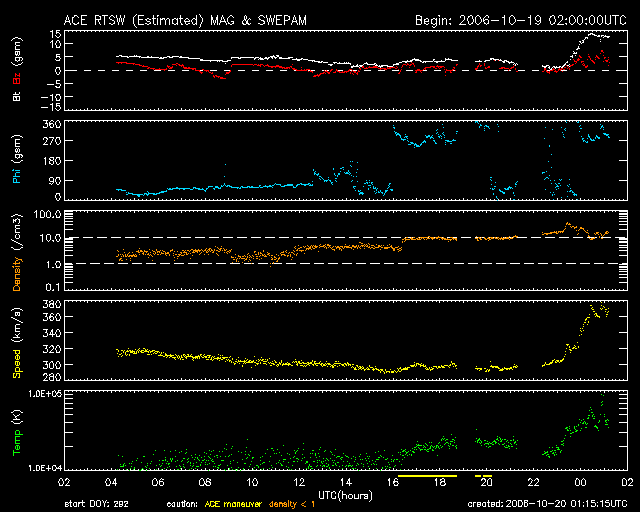640x512 pixels.
Task: Click the "1.0E+05" temperature tick label
Action: [x=44, y=393]
